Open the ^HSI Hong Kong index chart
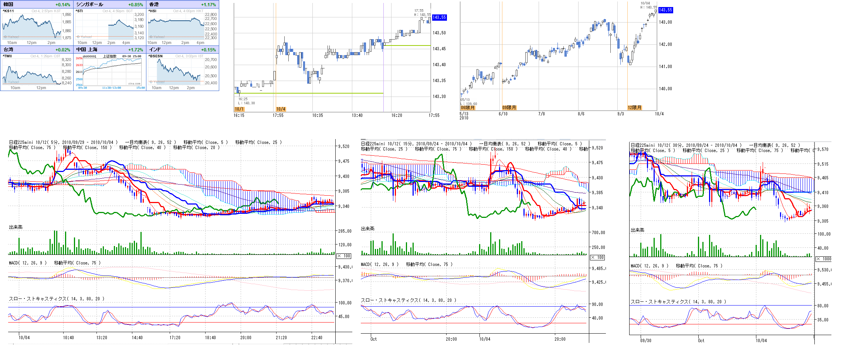The image size is (868, 361). pos(176,26)
